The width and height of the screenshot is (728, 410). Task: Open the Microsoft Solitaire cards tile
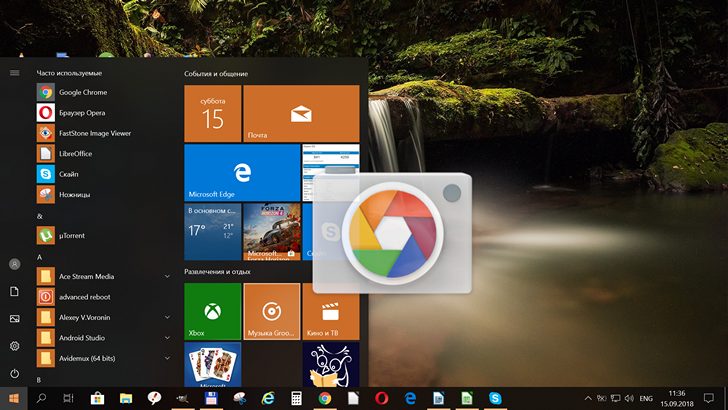[213, 364]
